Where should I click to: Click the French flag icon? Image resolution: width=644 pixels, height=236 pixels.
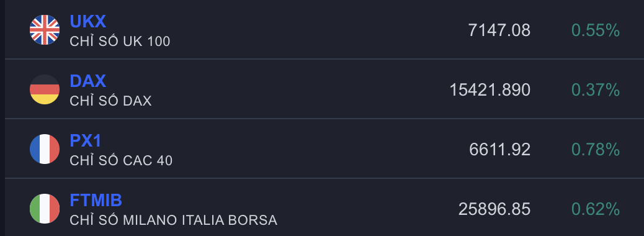pos(45,149)
